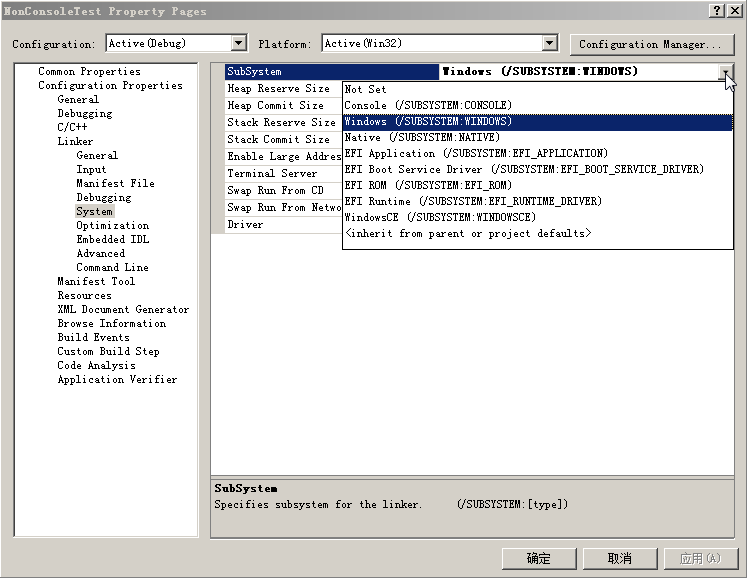Viewport: 747px width, 578px height.
Task: Open Optimization page
Action: pyautogui.click(x=112, y=225)
